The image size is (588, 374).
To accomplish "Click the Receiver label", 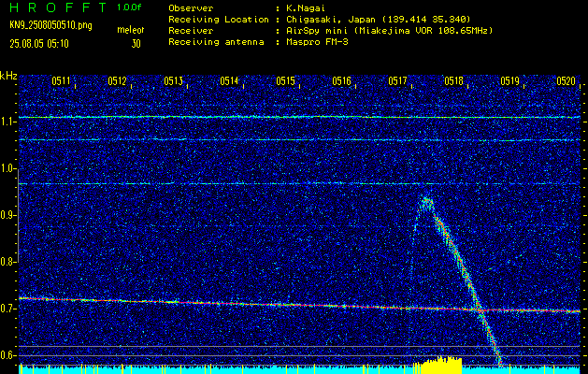I will [x=191, y=31].
